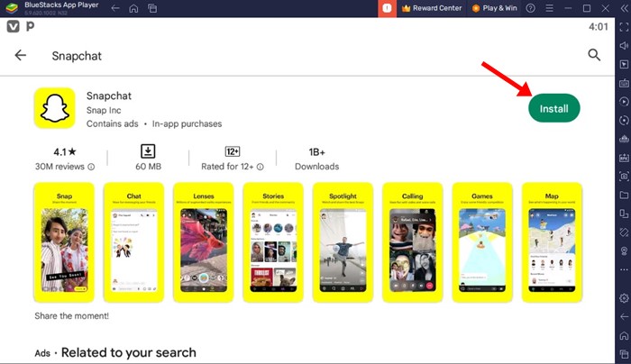Open the Calling screenshot thumbnail
Screen dimensions: 631x364
[413, 242]
